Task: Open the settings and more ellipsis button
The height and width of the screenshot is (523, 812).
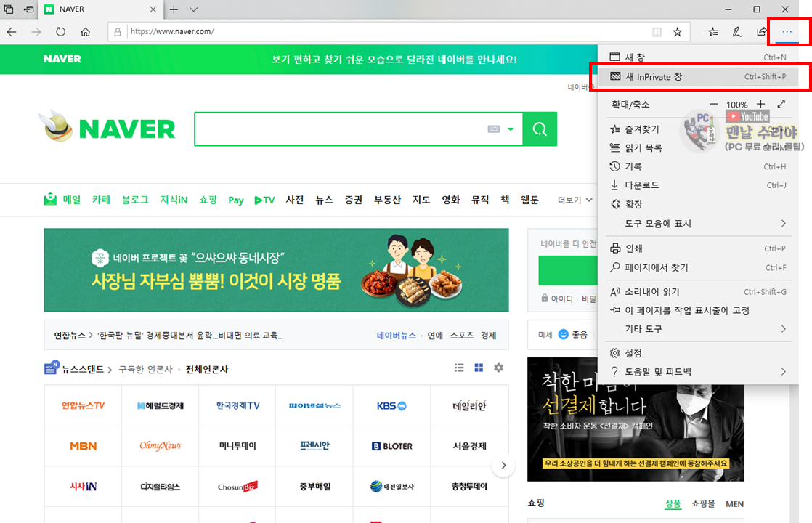Action: coord(787,32)
